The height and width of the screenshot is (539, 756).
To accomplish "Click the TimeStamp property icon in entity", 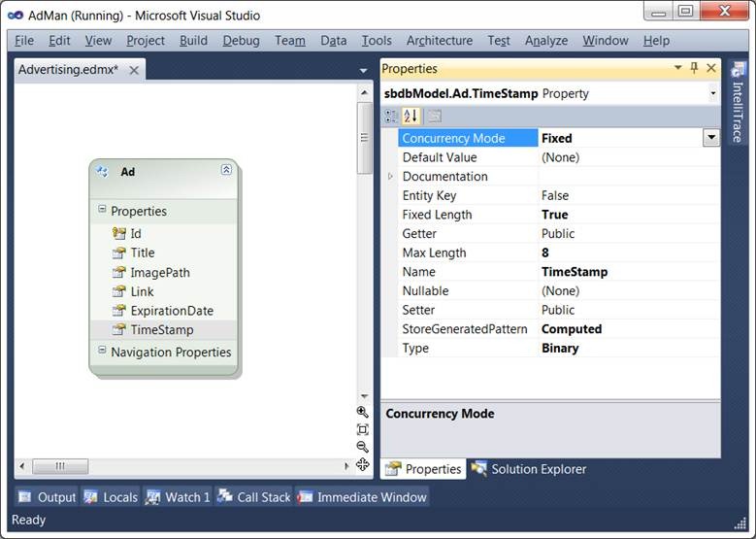I will [118, 330].
